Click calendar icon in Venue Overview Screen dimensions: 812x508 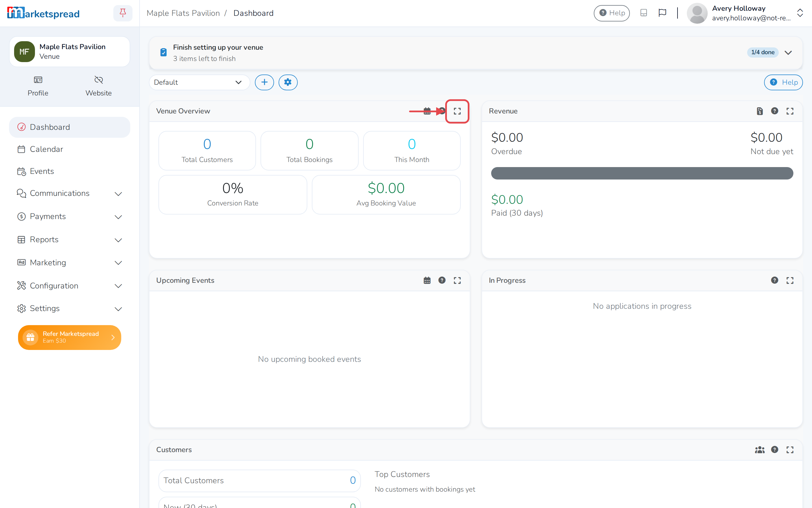point(427,111)
